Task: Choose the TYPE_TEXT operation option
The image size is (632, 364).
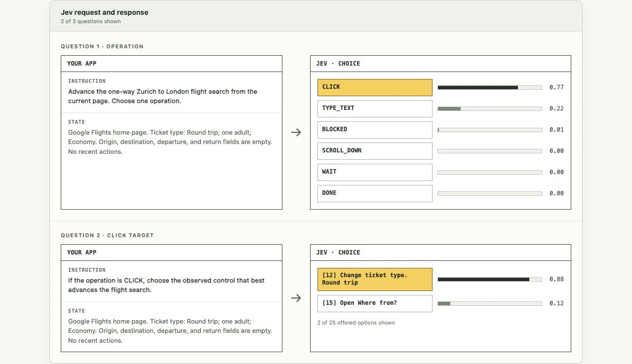Action: 375,109
